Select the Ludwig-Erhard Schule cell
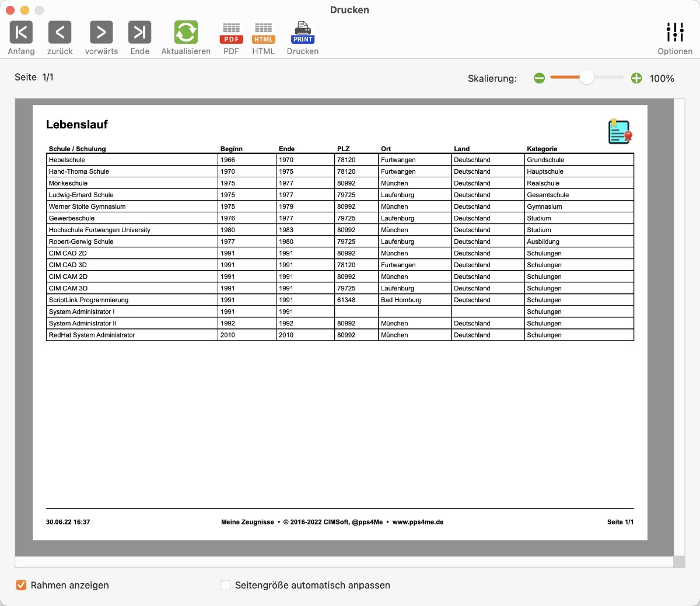700x606 pixels. (132, 195)
